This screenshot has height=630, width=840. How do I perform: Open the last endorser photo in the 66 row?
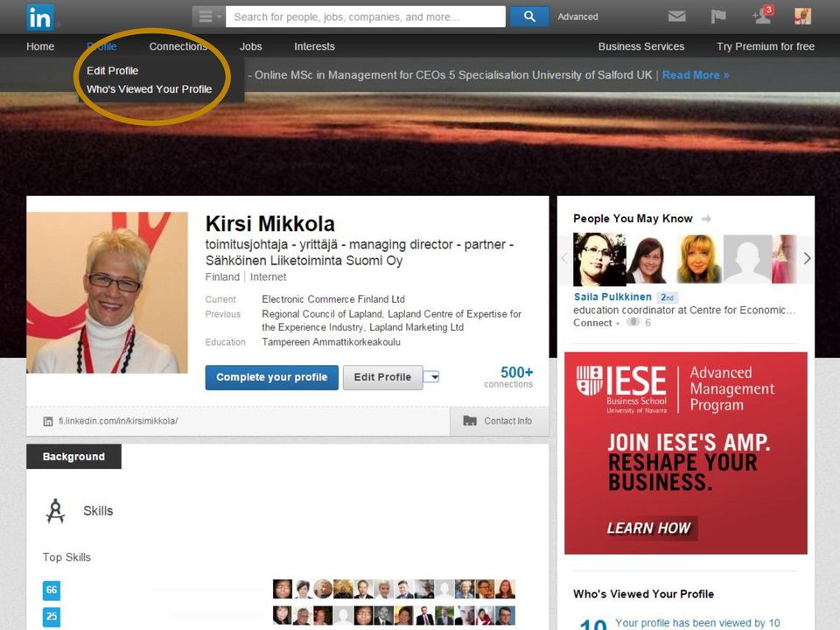(x=505, y=589)
